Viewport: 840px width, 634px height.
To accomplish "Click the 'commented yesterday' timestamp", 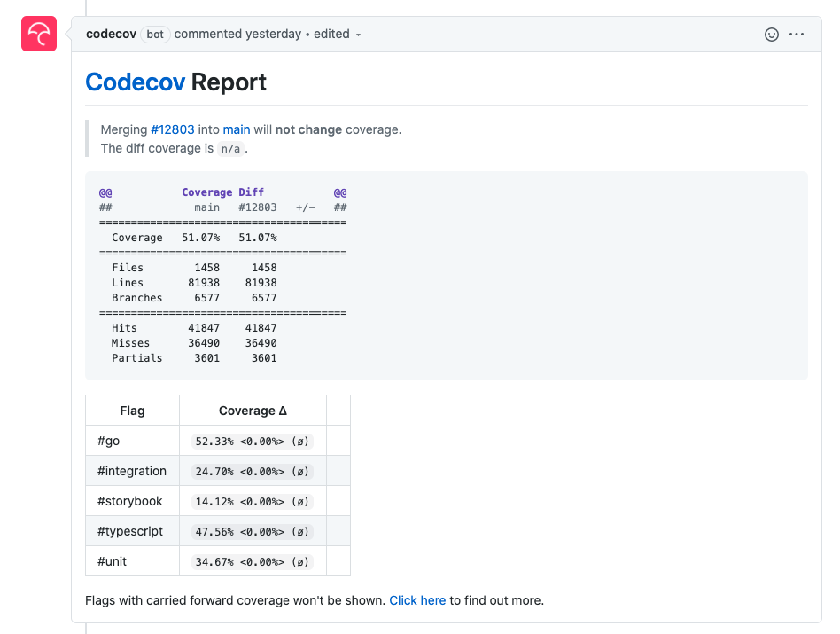I will (237, 34).
